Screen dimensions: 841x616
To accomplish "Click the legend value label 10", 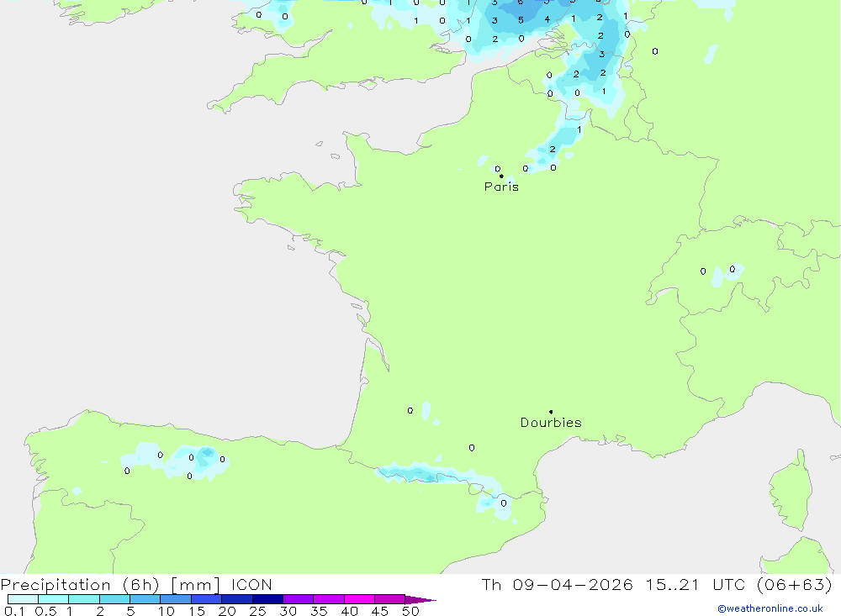I will 167,611.
